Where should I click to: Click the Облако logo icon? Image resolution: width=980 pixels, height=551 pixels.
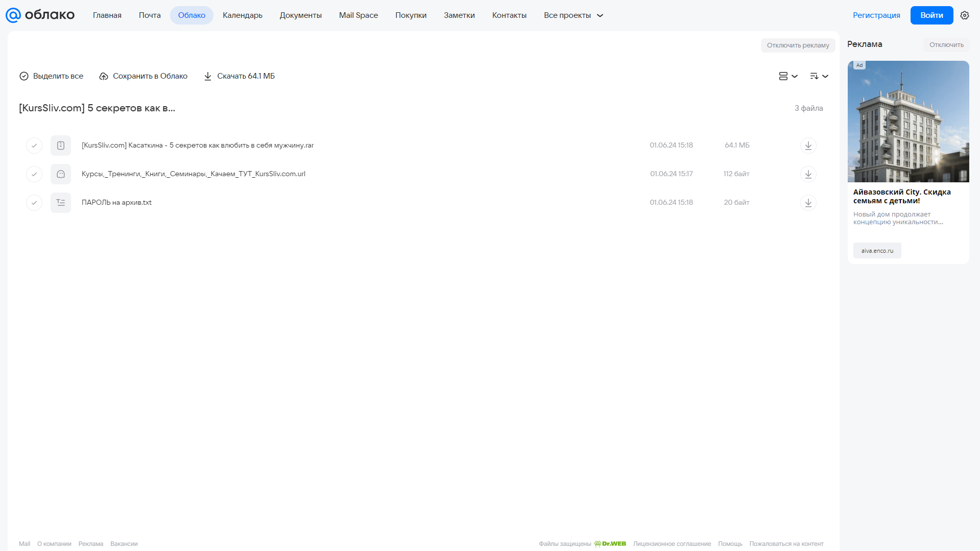point(13,15)
